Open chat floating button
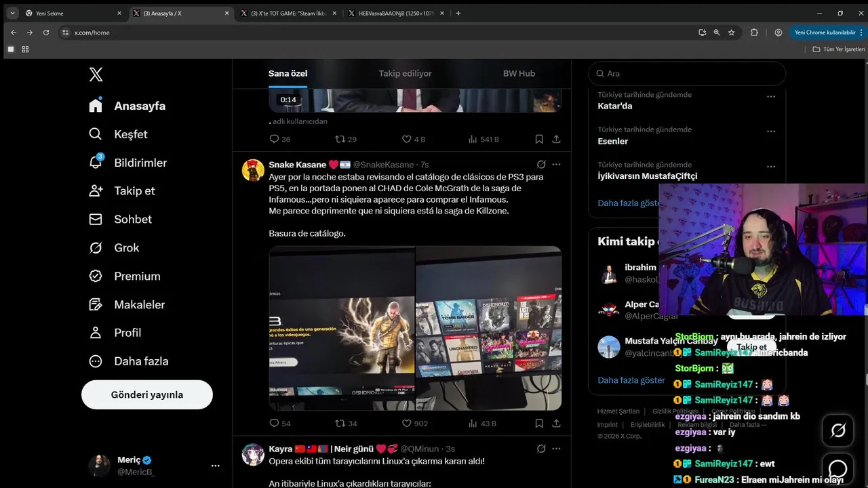868x488 pixels. (838, 469)
